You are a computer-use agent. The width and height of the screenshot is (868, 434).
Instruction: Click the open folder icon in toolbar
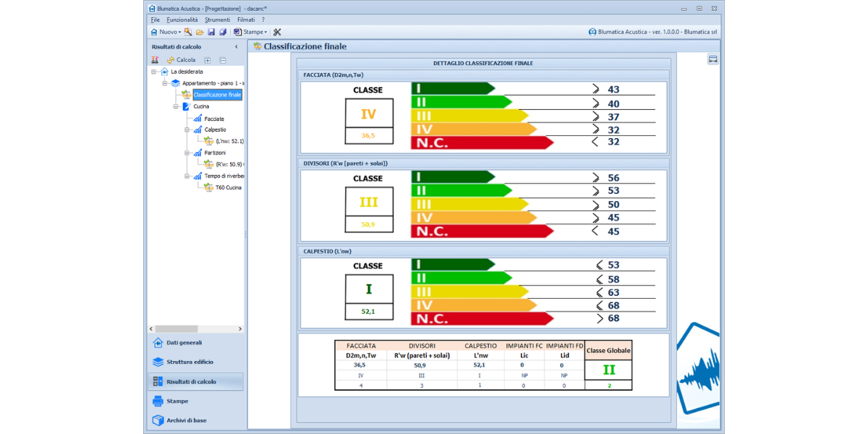200,32
